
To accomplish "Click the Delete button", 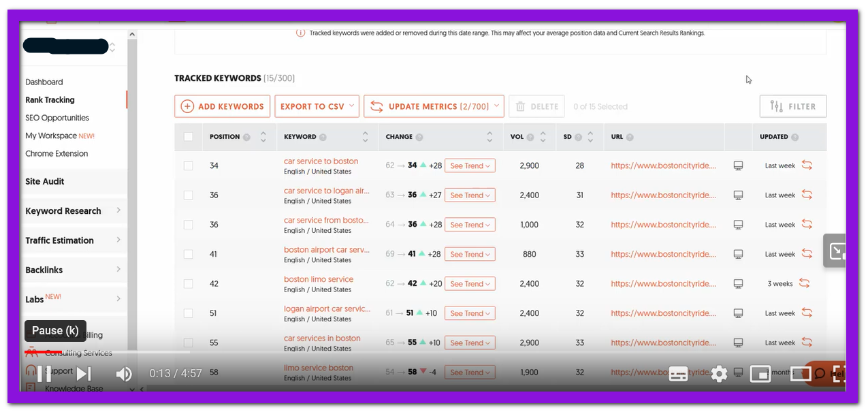I will pos(537,106).
